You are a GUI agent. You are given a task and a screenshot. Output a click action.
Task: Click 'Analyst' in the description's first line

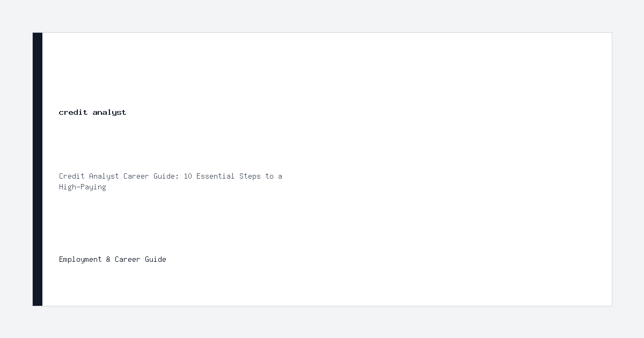[x=104, y=176]
